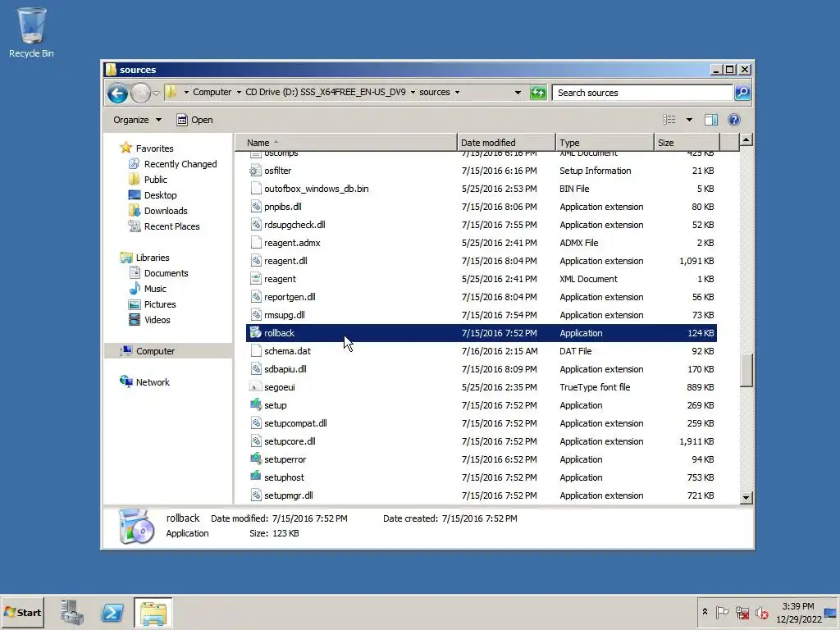The width and height of the screenshot is (840, 630).
Task: Select the setuperror application icon
Action: (x=256, y=459)
